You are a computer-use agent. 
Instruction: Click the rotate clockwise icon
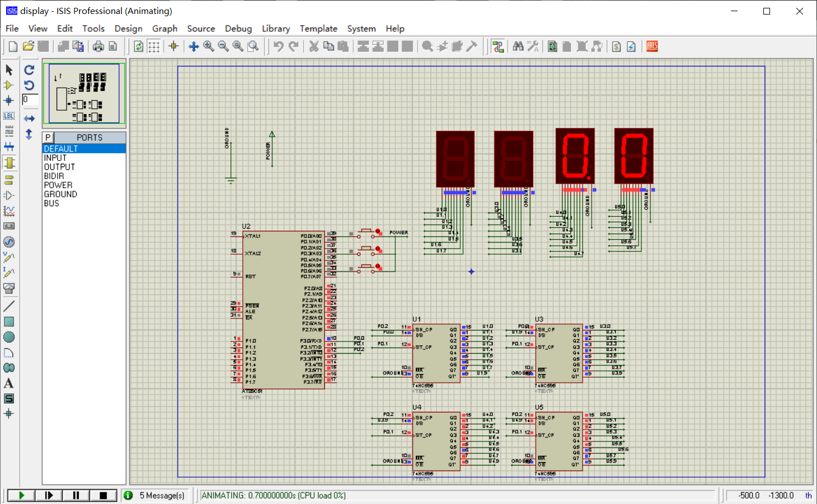[29, 70]
